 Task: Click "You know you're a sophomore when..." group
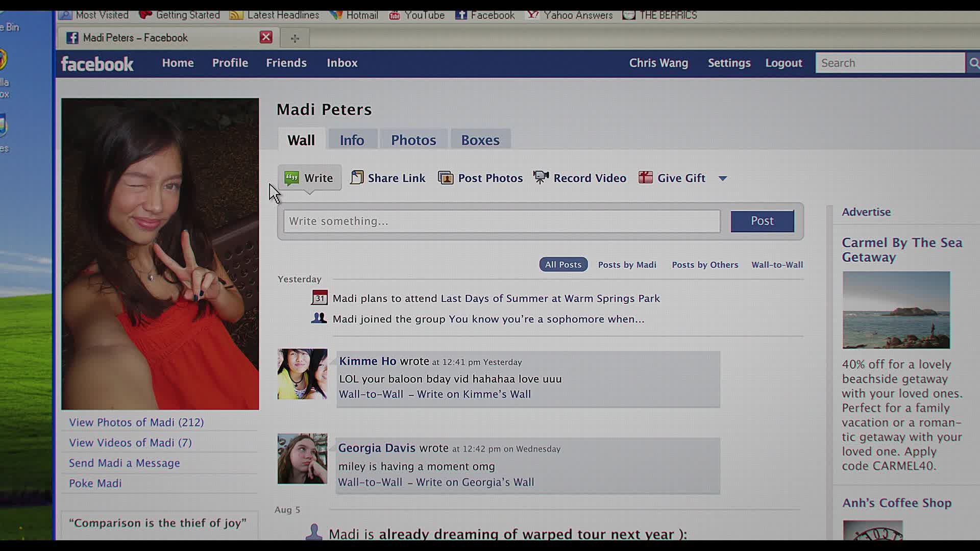(547, 319)
